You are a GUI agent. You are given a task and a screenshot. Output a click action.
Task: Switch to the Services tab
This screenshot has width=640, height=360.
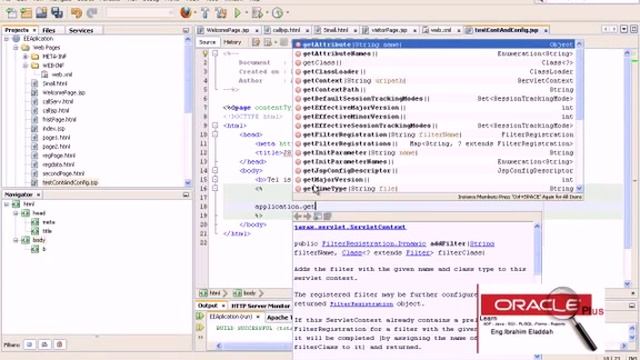pos(81,30)
